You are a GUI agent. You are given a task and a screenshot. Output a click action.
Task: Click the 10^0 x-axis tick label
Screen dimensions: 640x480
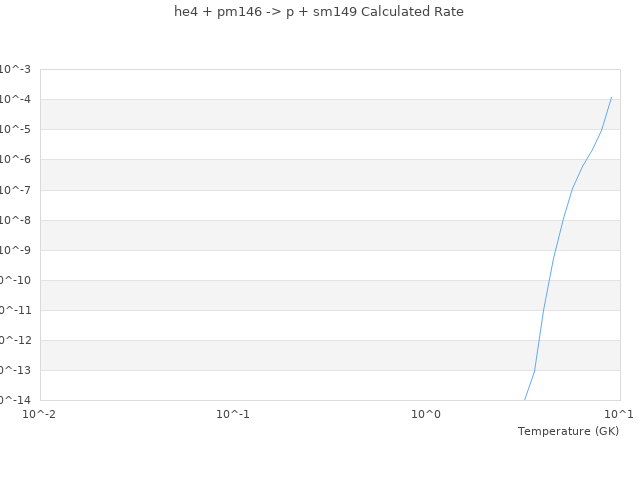(x=426, y=414)
